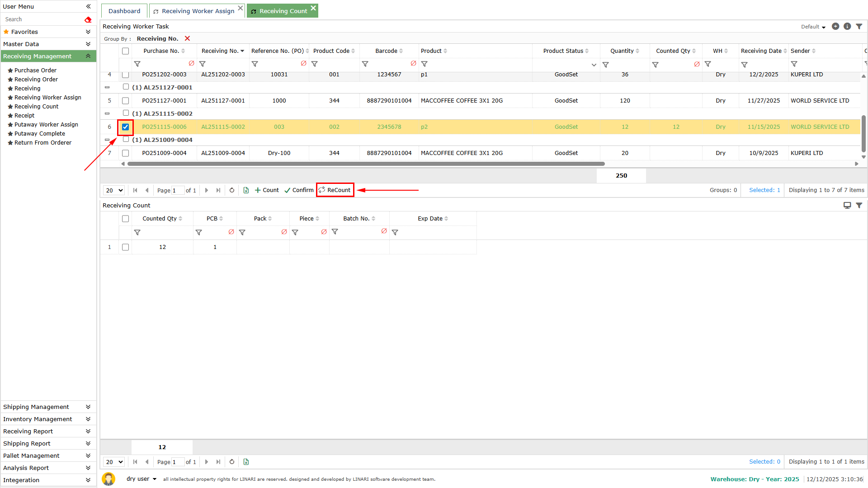Tick the Counted Qty 12 row checkbox
Viewport: 868px width, 488px height.
click(x=126, y=247)
